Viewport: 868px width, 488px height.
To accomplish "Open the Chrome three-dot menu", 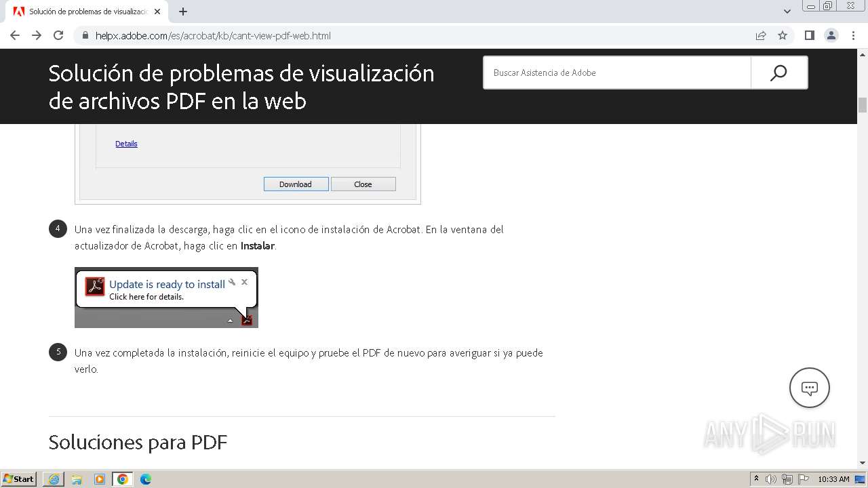I will (854, 35).
